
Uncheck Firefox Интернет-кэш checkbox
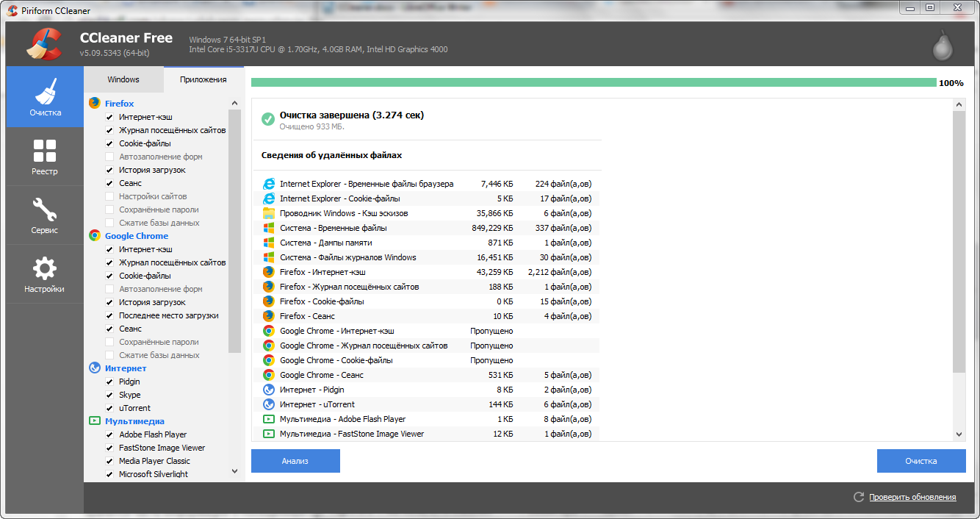[109, 117]
